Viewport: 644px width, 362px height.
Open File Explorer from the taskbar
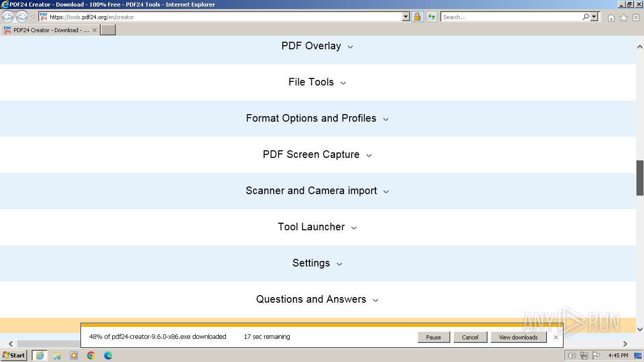(x=57, y=355)
